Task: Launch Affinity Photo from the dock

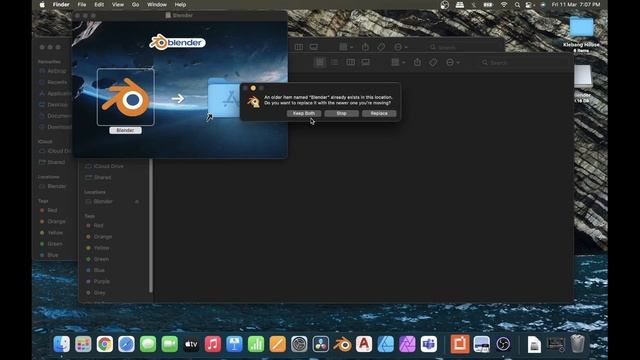Action: click(x=407, y=344)
